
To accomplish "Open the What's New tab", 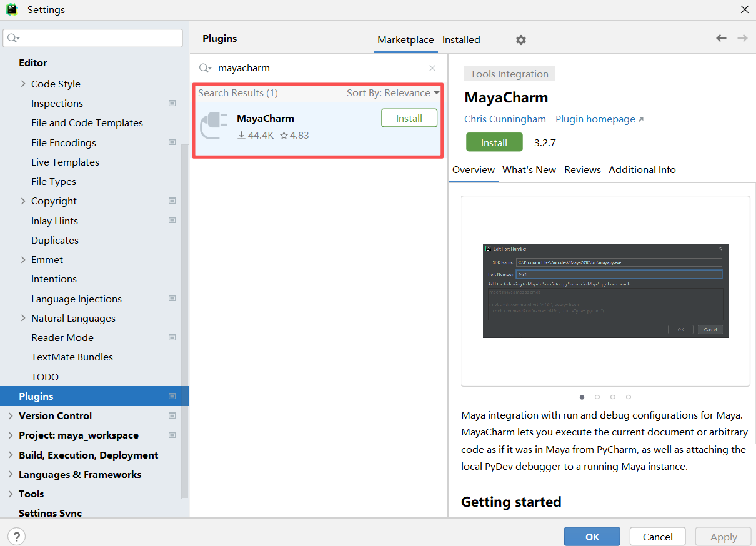I will pyautogui.click(x=529, y=169).
